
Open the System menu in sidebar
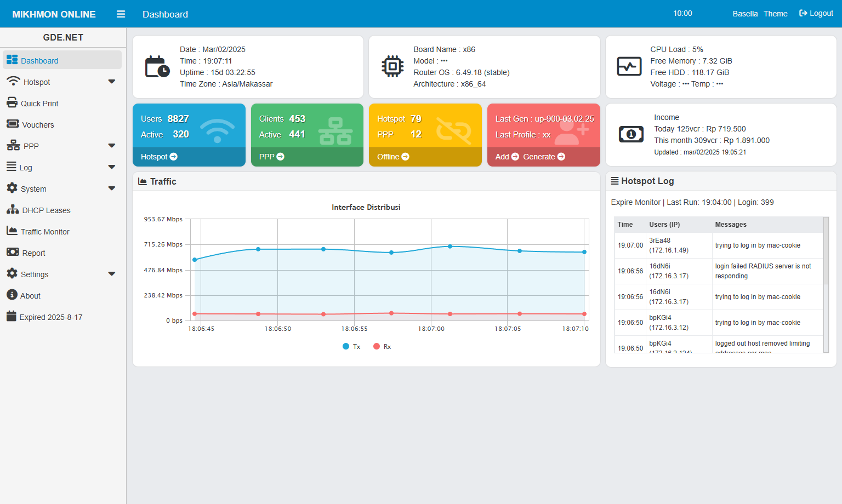click(33, 189)
